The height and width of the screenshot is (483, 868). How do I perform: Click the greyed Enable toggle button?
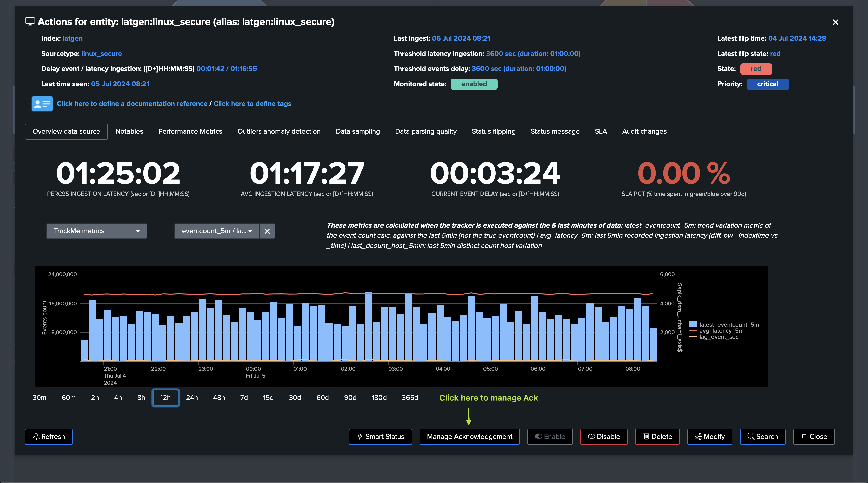click(550, 437)
